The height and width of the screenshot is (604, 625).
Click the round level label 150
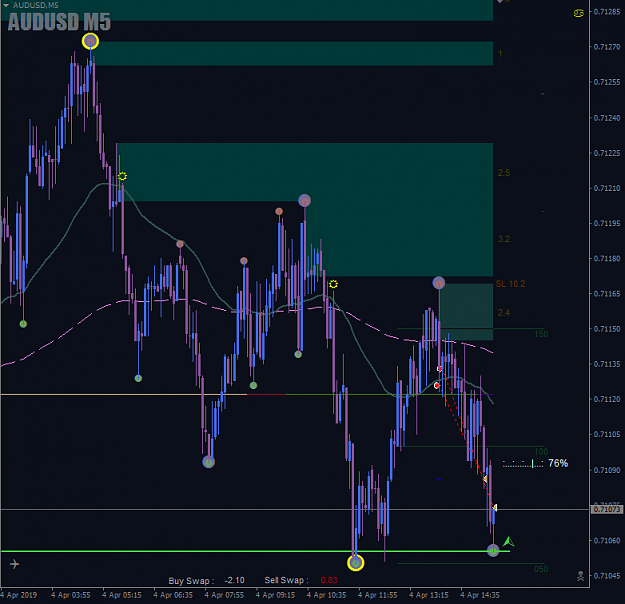click(541, 334)
